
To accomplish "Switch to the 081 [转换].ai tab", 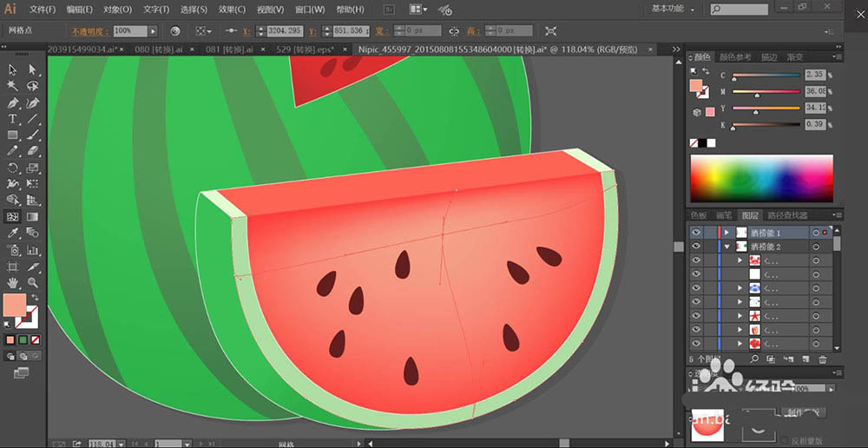I will click(x=229, y=49).
